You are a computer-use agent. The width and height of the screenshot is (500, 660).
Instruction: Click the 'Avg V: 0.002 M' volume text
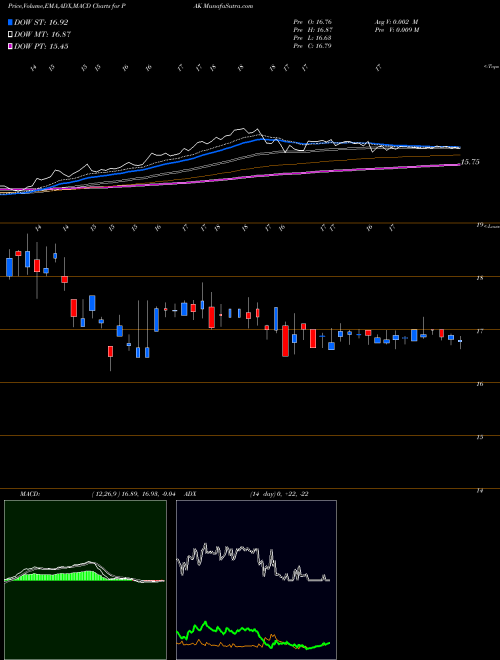pyautogui.click(x=395, y=21)
